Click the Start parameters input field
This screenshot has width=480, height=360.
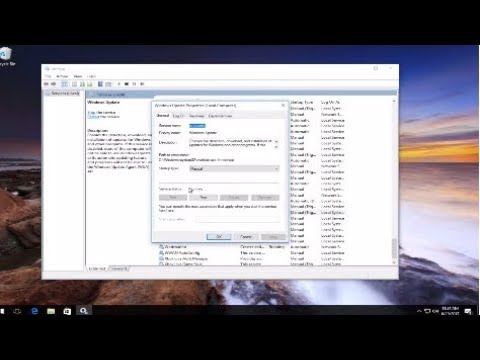[237, 219]
